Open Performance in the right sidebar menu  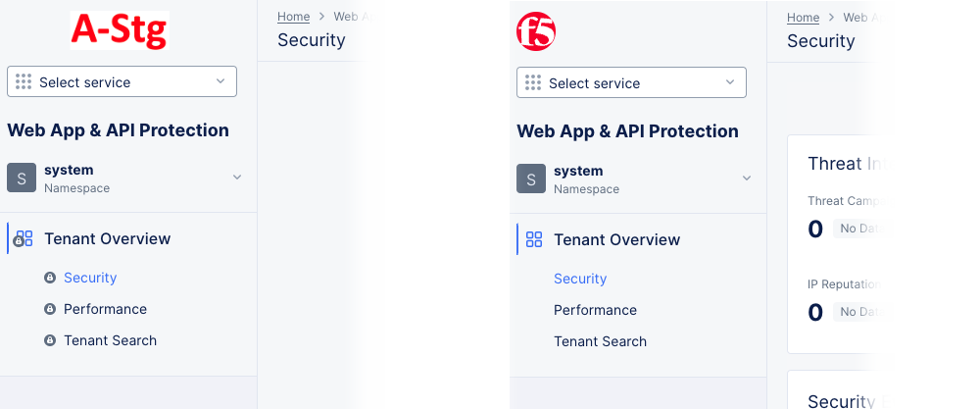coord(595,310)
